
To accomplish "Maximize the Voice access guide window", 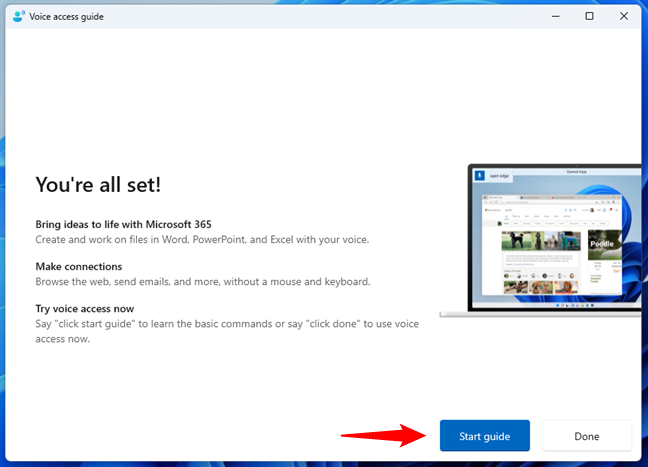I will 589,16.
